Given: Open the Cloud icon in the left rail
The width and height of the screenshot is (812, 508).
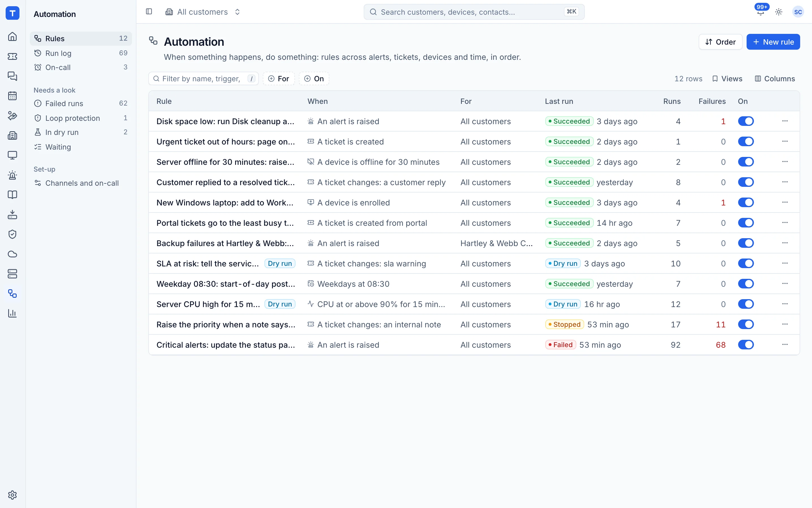Looking at the screenshot, I should 12,254.
